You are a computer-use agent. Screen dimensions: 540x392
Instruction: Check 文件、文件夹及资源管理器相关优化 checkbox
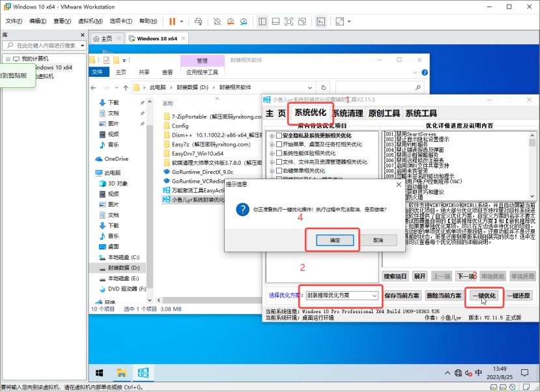(x=279, y=161)
